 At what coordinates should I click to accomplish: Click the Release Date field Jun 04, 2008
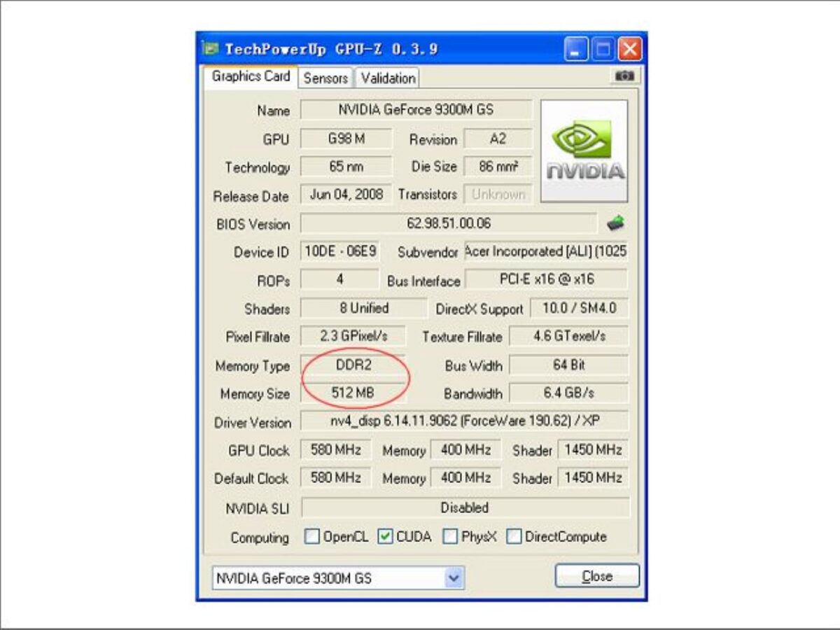pyautogui.click(x=346, y=195)
